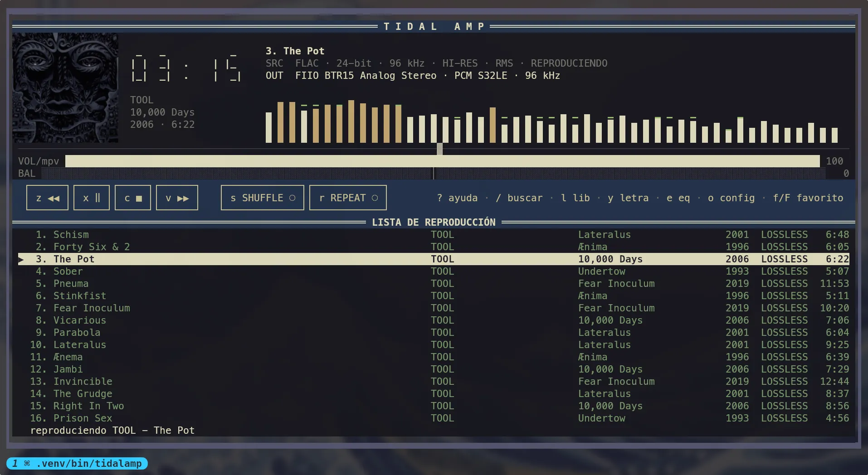Play track 13 Invincible

(434, 381)
